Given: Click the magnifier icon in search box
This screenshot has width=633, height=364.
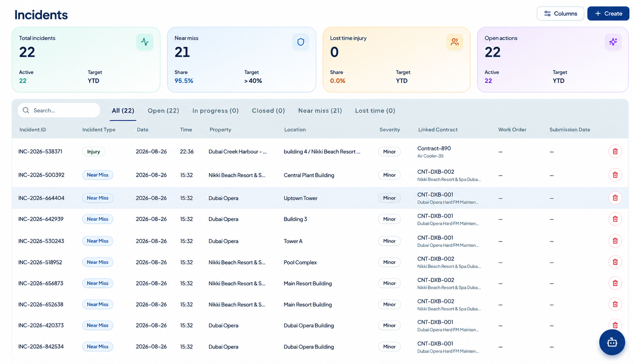Looking at the screenshot, I should tap(26, 110).
